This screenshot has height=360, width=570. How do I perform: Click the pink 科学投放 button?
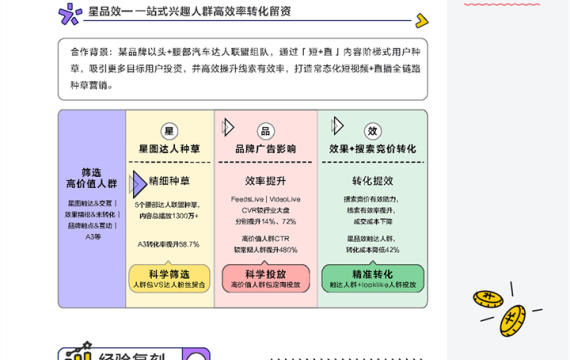(x=266, y=278)
